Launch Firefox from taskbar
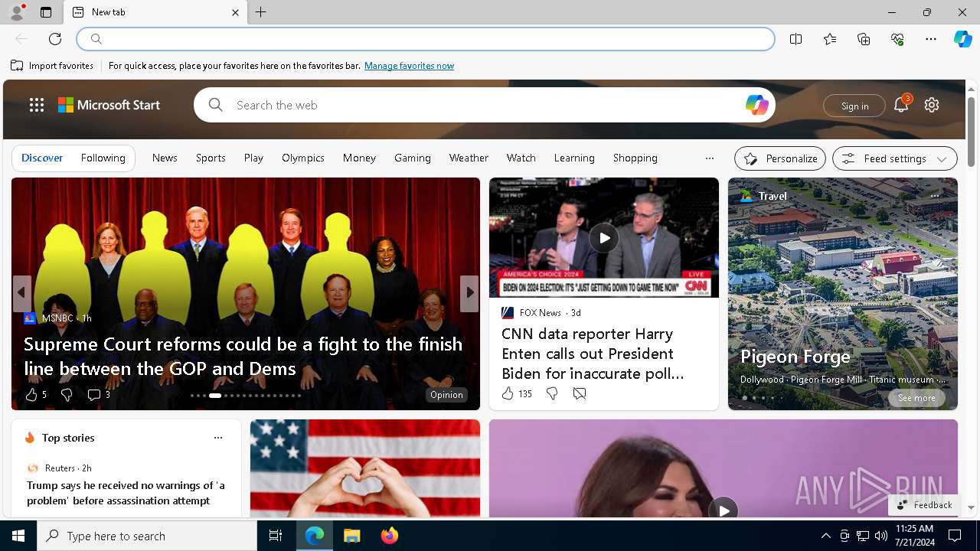980x551 pixels. [x=390, y=536]
